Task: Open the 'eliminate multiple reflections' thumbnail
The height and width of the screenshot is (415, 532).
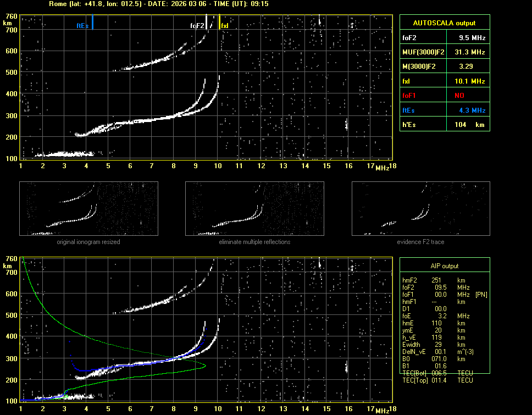Action: (254, 208)
